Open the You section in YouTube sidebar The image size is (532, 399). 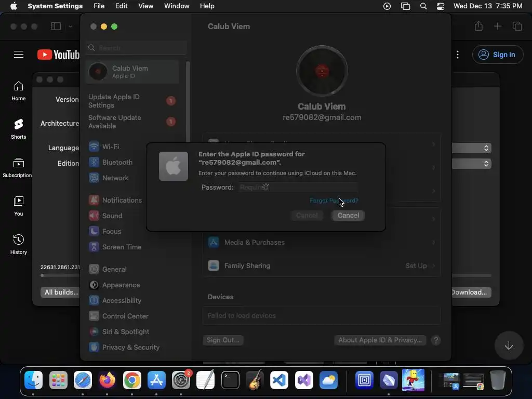click(x=18, y=206)
